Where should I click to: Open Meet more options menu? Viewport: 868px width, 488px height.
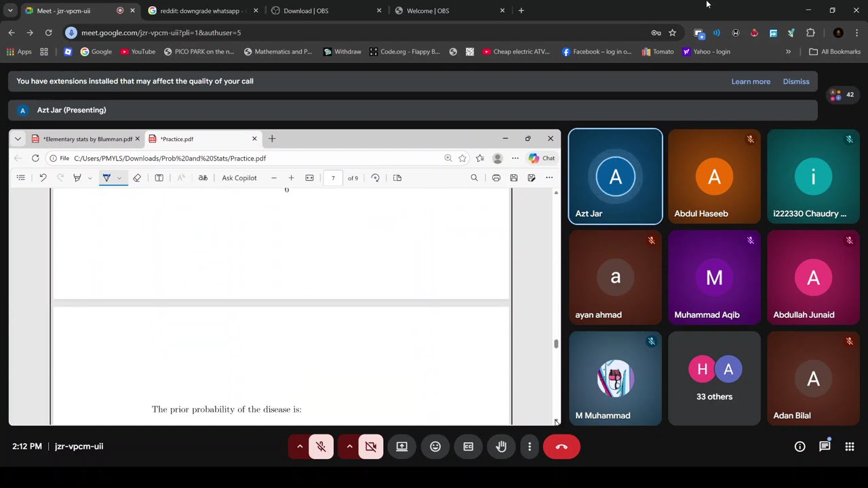tap(530, 447)
